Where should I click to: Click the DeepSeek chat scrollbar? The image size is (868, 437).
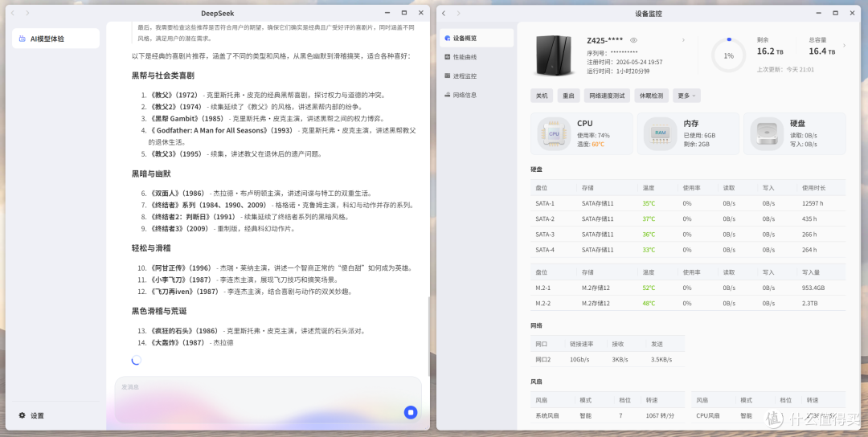click(428, 337)
